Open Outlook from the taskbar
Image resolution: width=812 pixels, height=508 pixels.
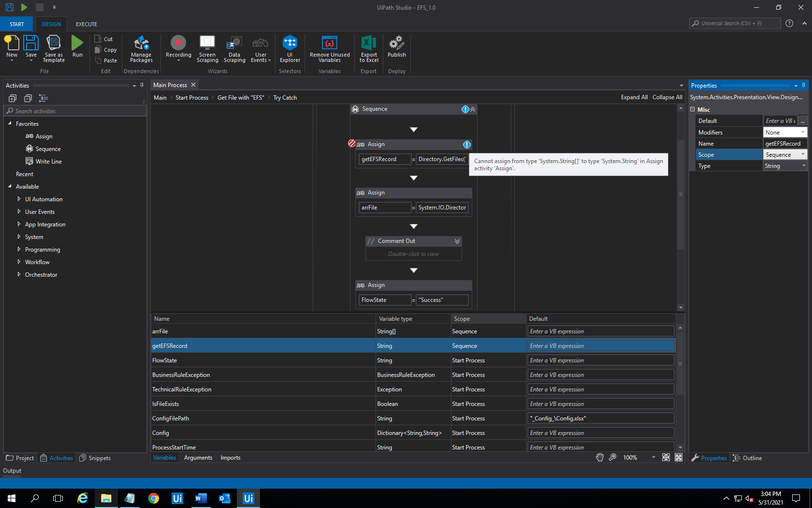(224, 498)
